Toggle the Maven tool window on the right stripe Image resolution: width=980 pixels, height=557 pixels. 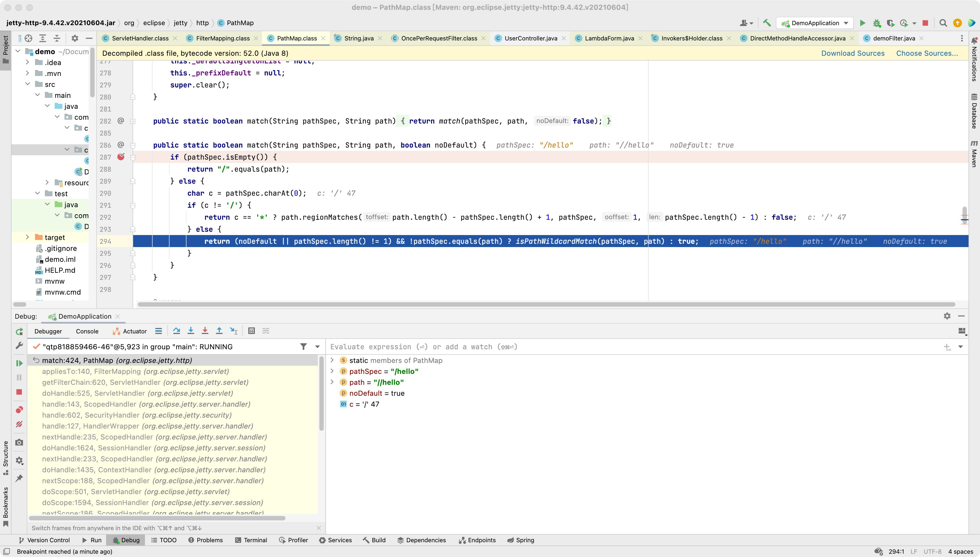click(974, 154)
